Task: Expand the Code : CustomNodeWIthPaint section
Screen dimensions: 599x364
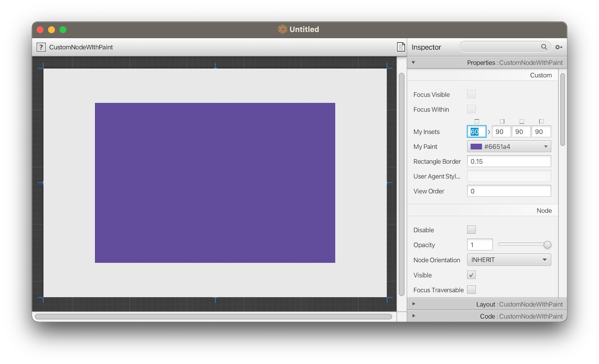Action: coord(413,316)
